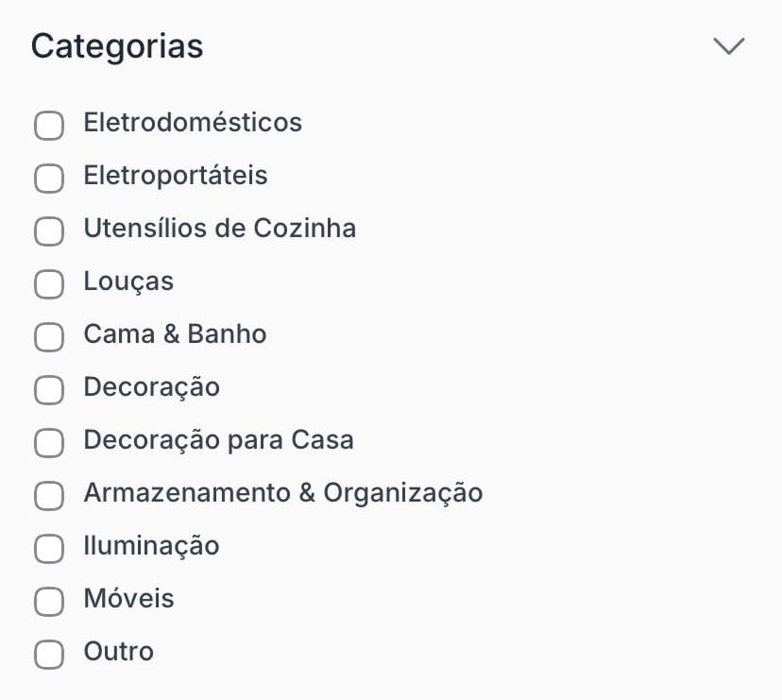Image resolution: width=782 pixels, height=700 pixels.
Task: Enable the Eletroportáteis category filter
Action: 49,178
